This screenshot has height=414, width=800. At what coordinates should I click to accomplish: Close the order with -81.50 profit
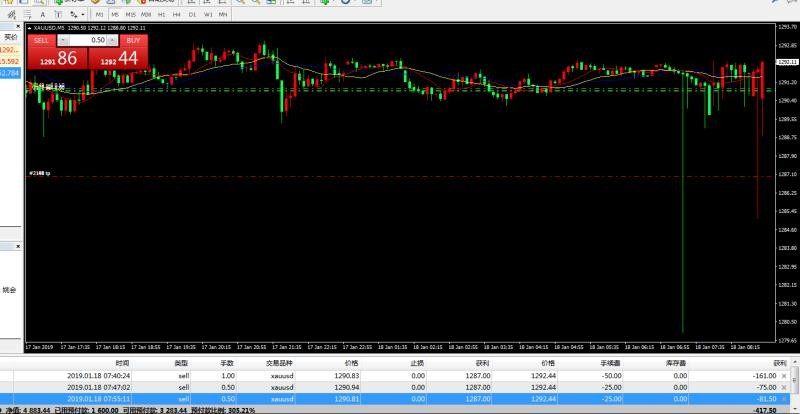[x=784, y=399]
